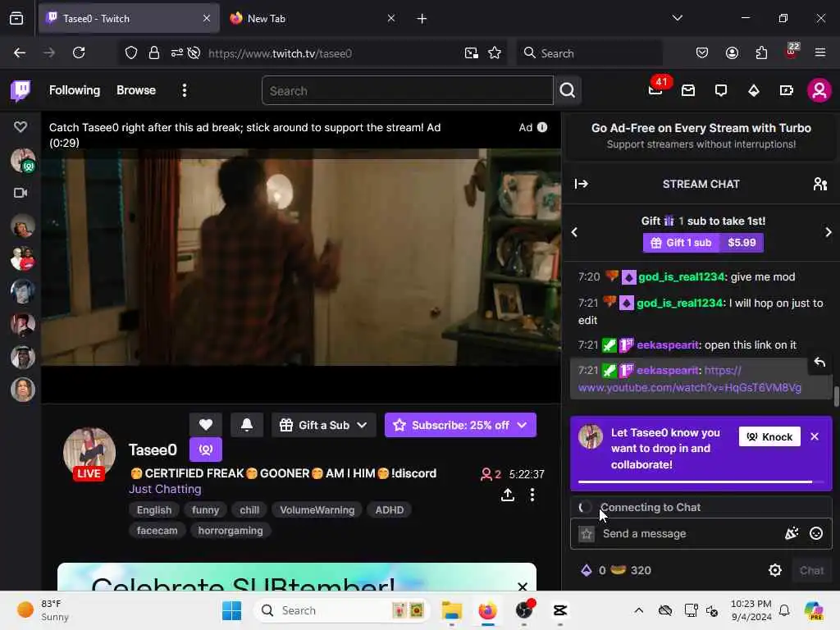Open the chat community users list icon
Screen dimensions: 840x630
pyautogui.click(x=819, y=185)
